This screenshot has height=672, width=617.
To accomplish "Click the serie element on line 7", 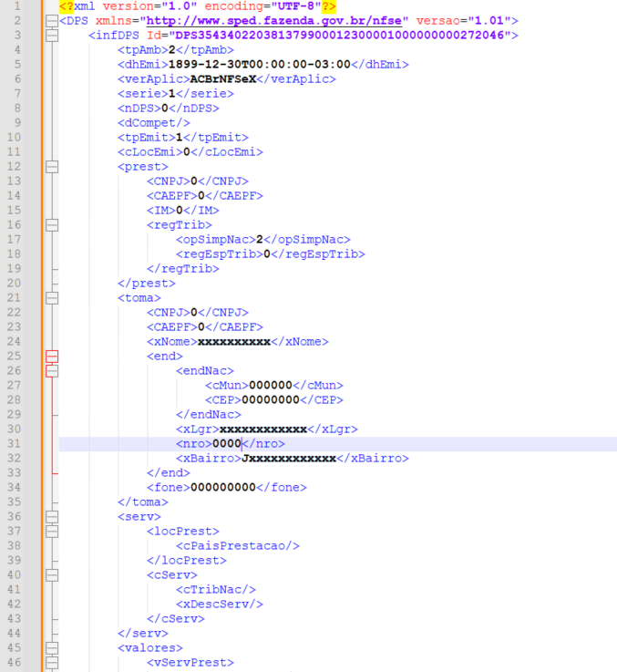I will 176,93.
